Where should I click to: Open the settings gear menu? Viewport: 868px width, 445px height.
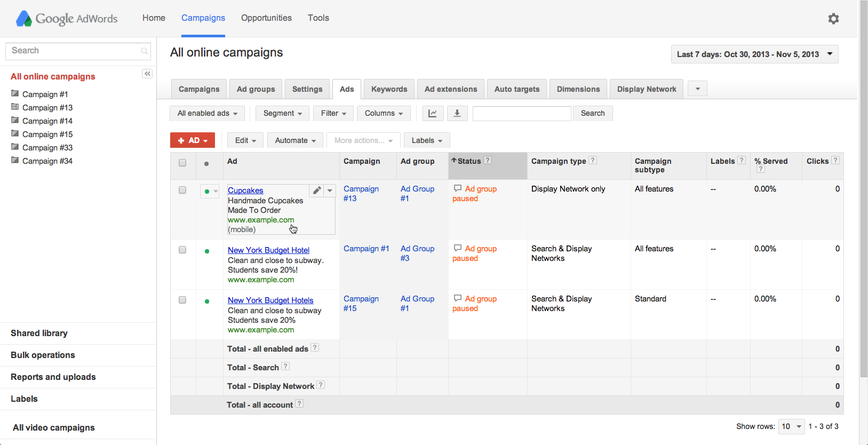coord(833,19)
